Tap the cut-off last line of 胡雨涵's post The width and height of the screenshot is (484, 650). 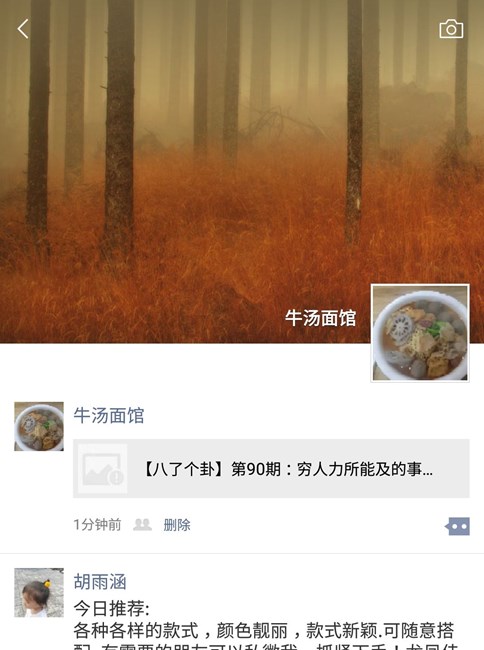click(265, 646)
